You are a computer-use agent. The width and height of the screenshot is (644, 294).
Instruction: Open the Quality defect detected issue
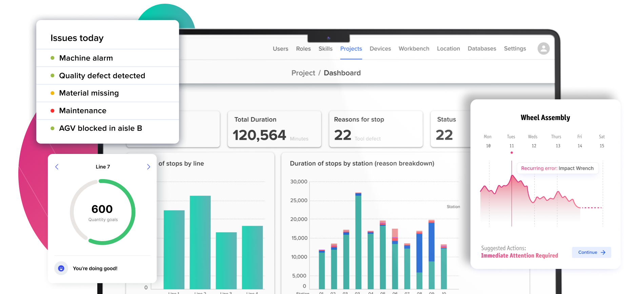point(102,76)
